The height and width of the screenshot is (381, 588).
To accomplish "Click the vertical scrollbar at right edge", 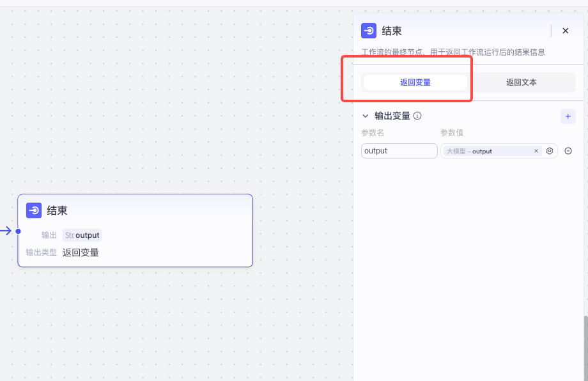I will point(585,345).
